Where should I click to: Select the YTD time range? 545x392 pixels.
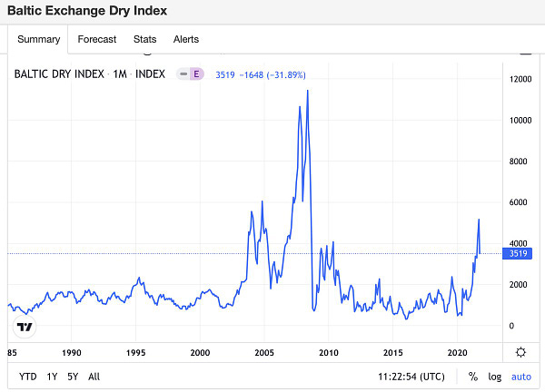(28, 377)
